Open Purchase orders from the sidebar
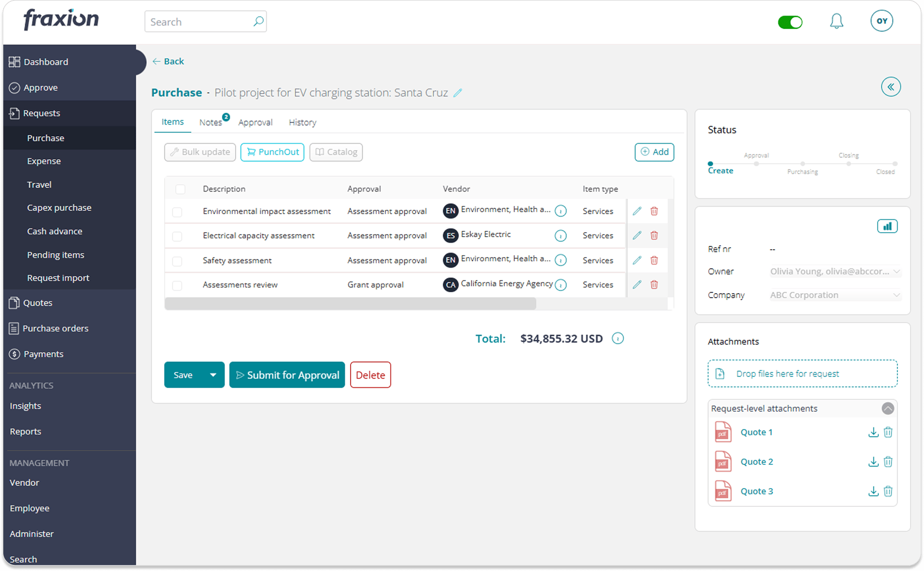The height and width of the screenshot is (571, 924). 55,328
